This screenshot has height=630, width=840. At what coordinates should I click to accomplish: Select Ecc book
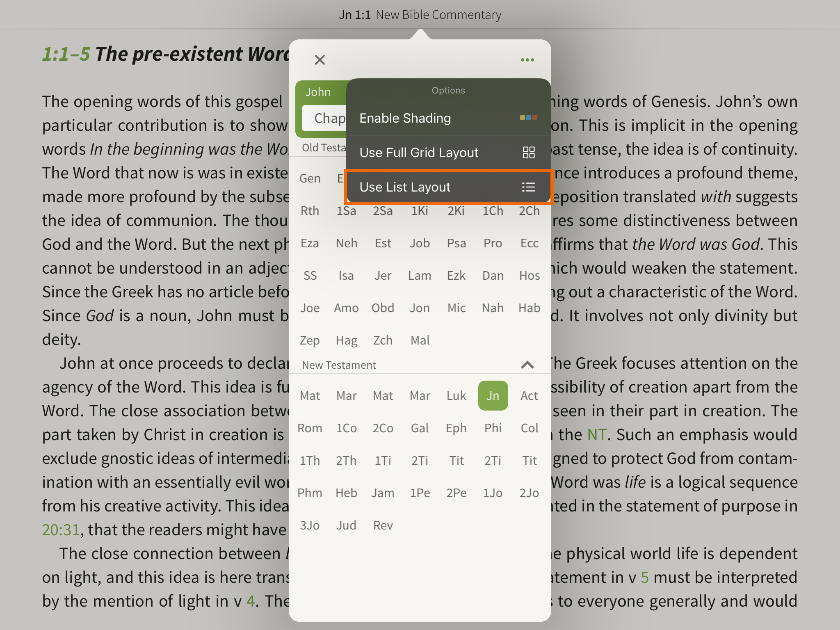[530, 243]
